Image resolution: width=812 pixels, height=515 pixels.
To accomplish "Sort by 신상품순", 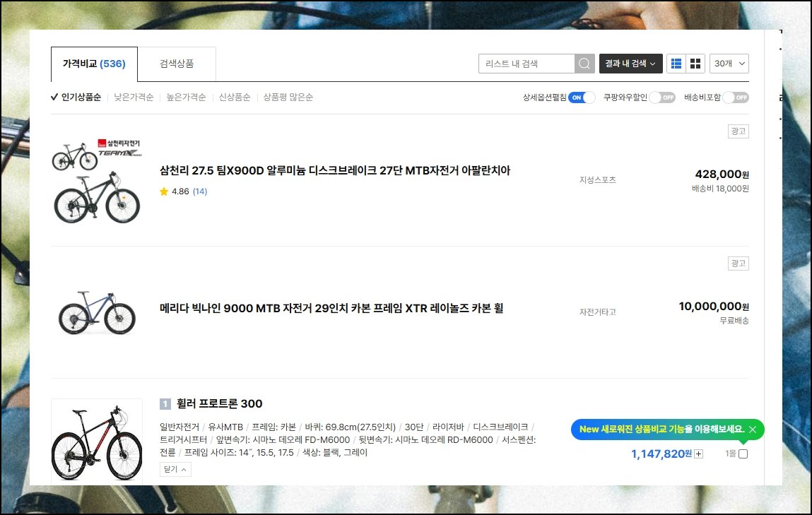I will pos(235,97).
